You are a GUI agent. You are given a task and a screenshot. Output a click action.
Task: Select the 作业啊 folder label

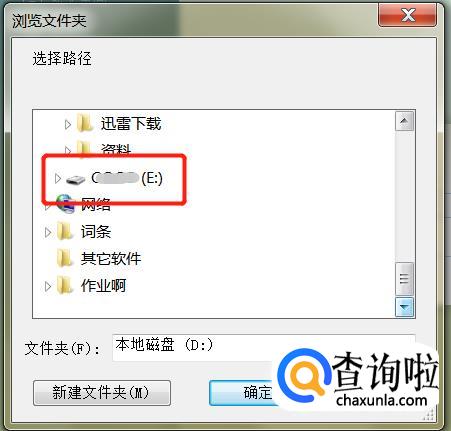click(103, 286)
